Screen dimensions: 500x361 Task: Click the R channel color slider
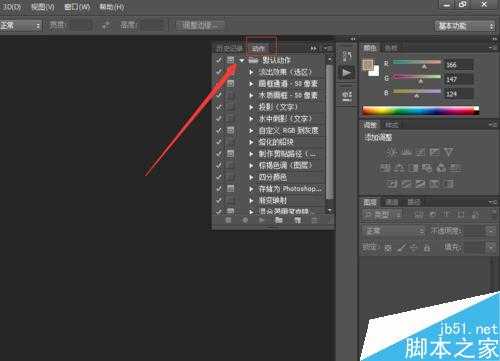click(x=417, y=62)
